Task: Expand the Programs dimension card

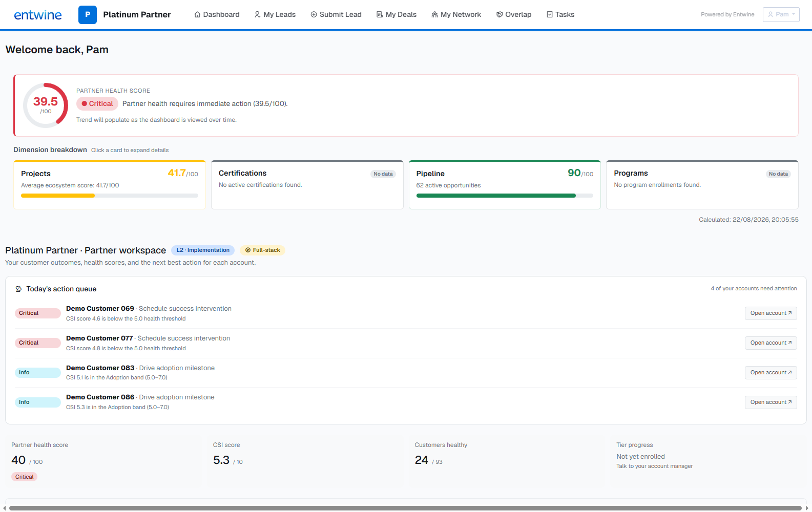Action: click(702, 185)
